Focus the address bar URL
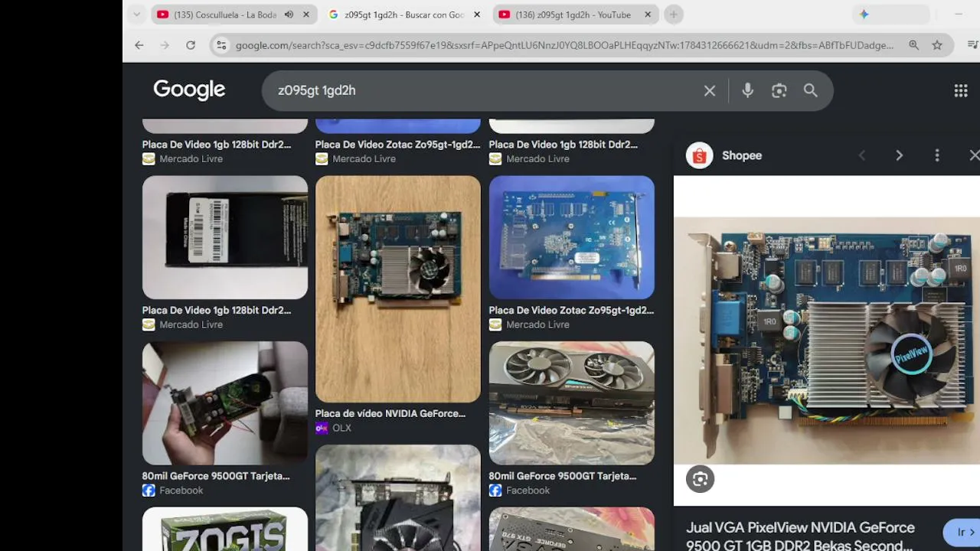The width and height of the screenshot is (980, 551). 564,45
